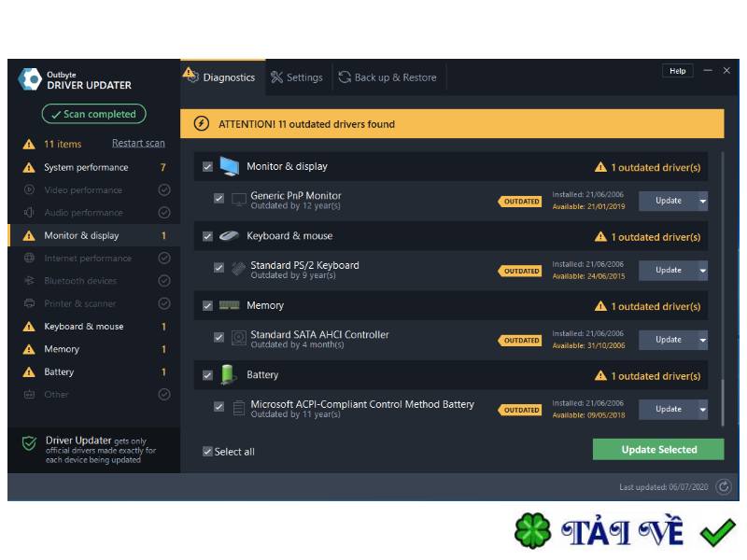Click the 'Last updated: 06/07/2020' status text
The image size is (747, 560).
[x=663, y=487]
